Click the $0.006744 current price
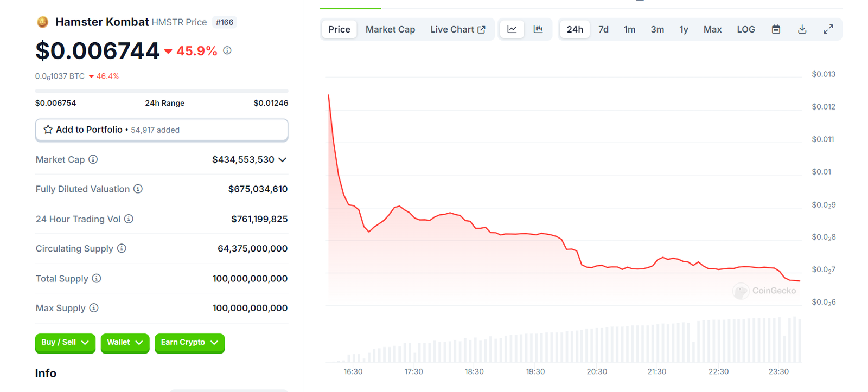Image resolution: width=868 pixels, height=392 pixels. pos(98,51)
